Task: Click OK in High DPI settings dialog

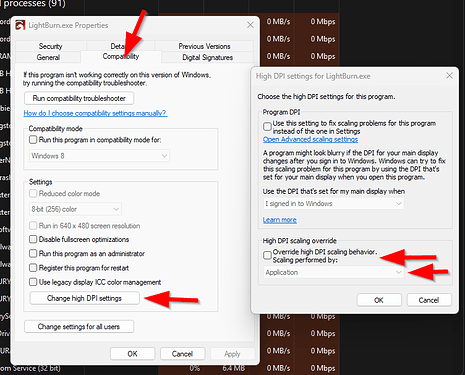Action: click(379, 300)
